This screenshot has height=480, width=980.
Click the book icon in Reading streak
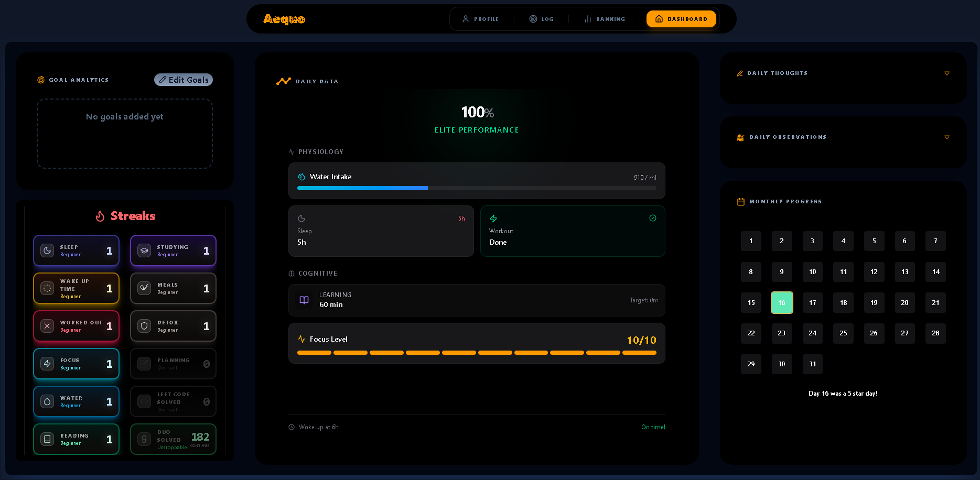pos(47,439)
